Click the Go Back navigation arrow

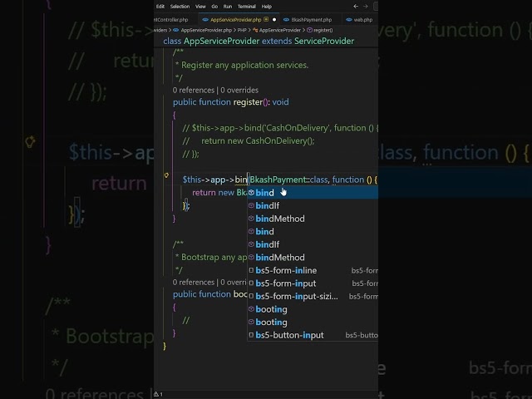click(x=356, y=6)
